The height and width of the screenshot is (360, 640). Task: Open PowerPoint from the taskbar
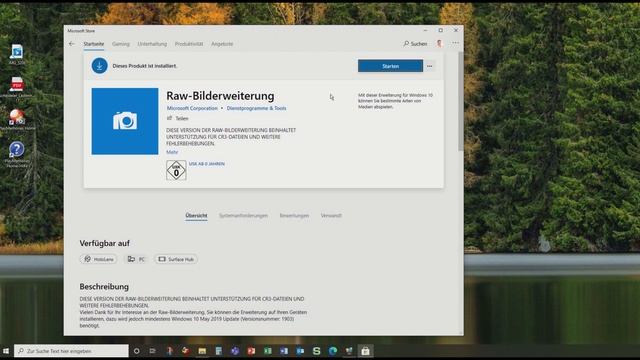point(251,351)
